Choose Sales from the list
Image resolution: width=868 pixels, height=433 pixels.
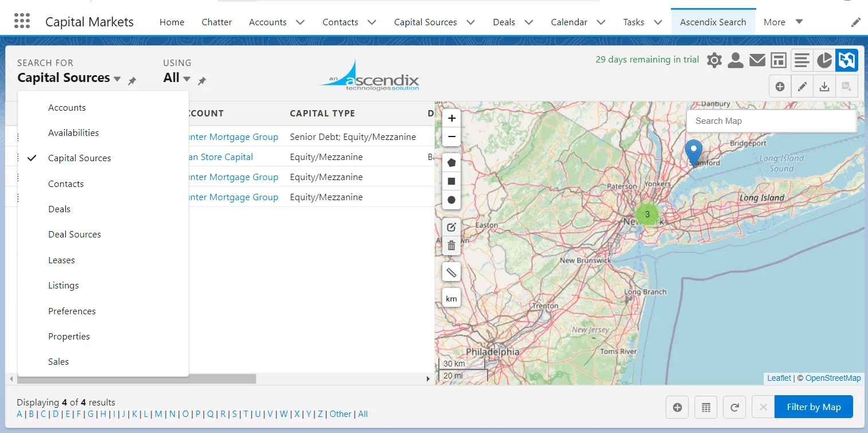pos(103,362)
